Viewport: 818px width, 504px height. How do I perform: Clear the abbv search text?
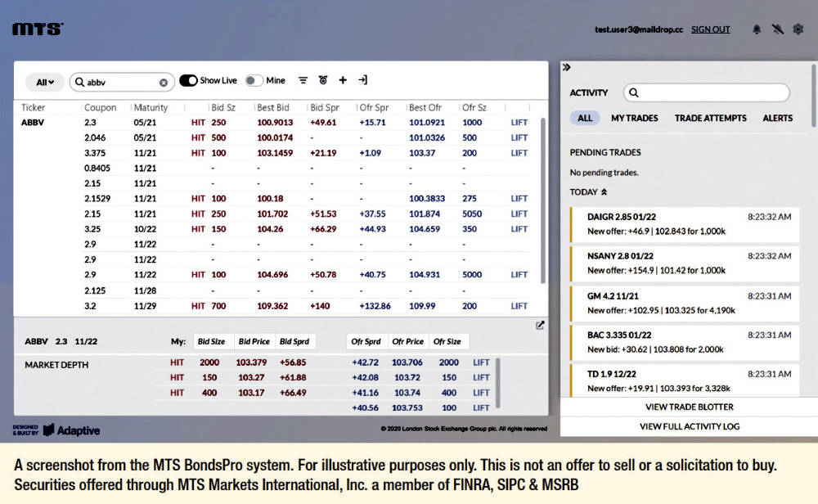pyautogui.click(x=164, y=83)
